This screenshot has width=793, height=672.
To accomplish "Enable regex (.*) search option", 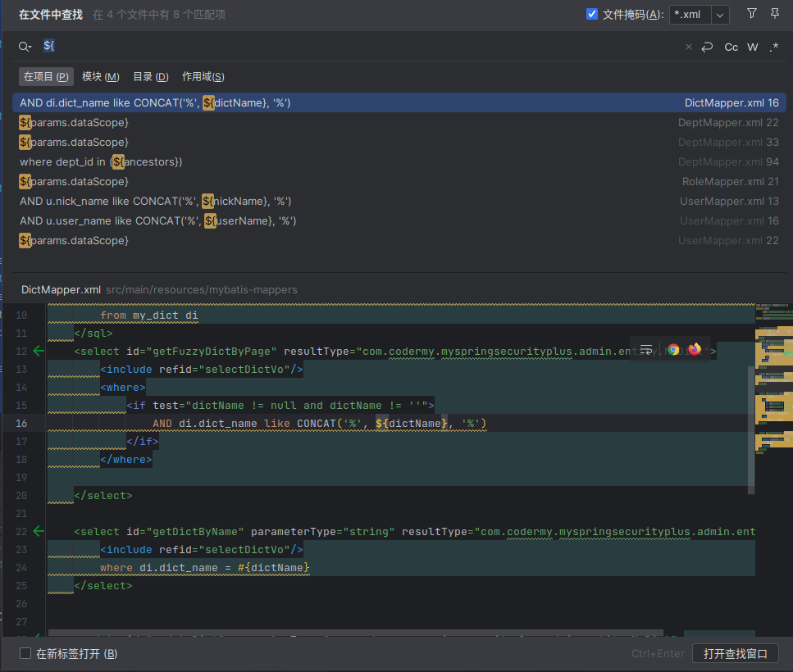I will coord(773,47).
